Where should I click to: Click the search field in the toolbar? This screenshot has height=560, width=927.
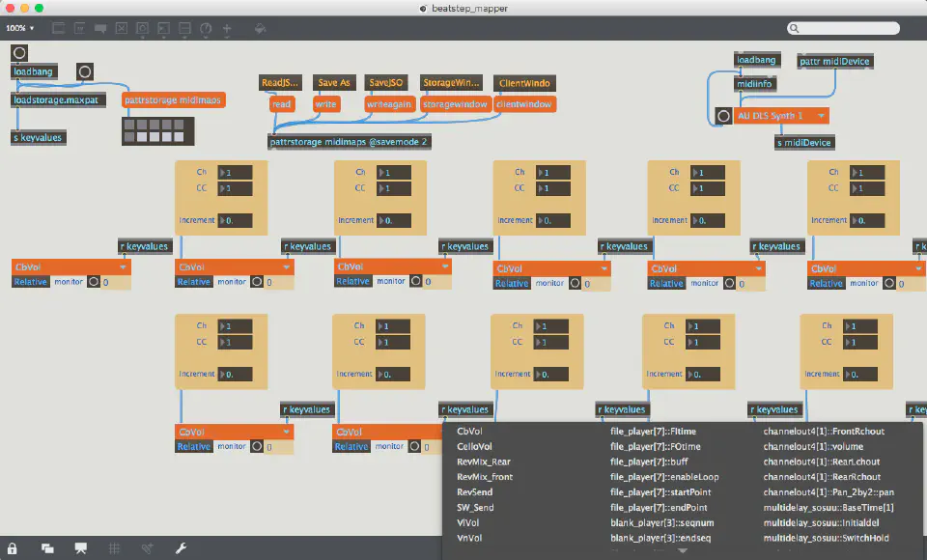844,28
